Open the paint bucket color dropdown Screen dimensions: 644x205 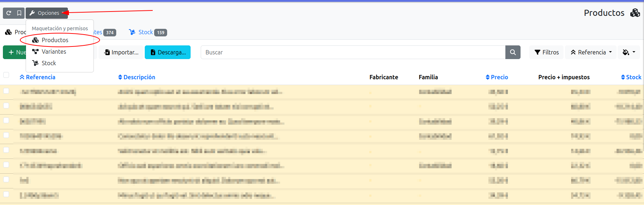click(x=629, y=52)
